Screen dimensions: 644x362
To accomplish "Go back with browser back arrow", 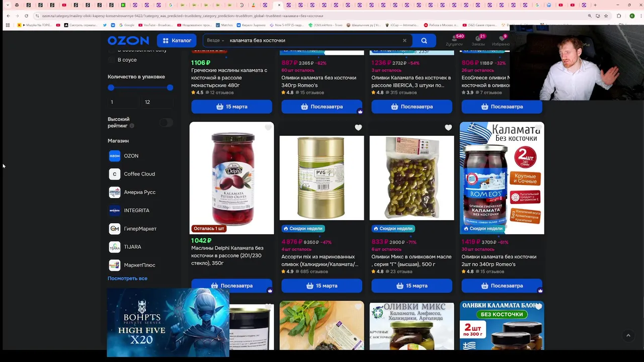I will (8, 16).
